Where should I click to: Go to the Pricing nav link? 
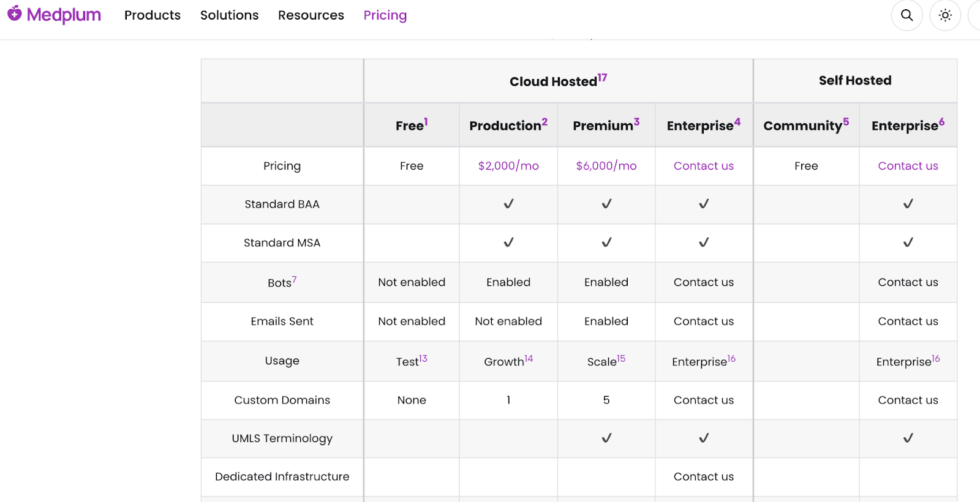point(385,15)
